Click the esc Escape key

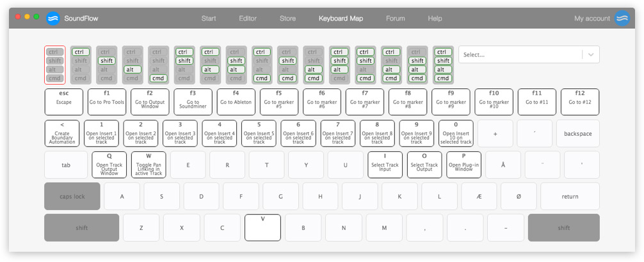tap(63, 102)
